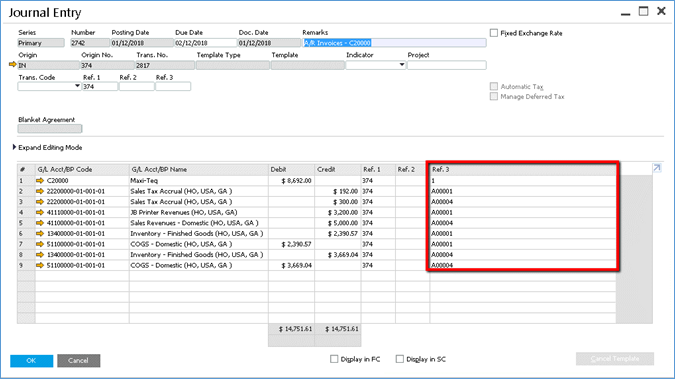This screenshot has height=379, width=675.
Task: Click the Cancel button
Action: point(78,360)
